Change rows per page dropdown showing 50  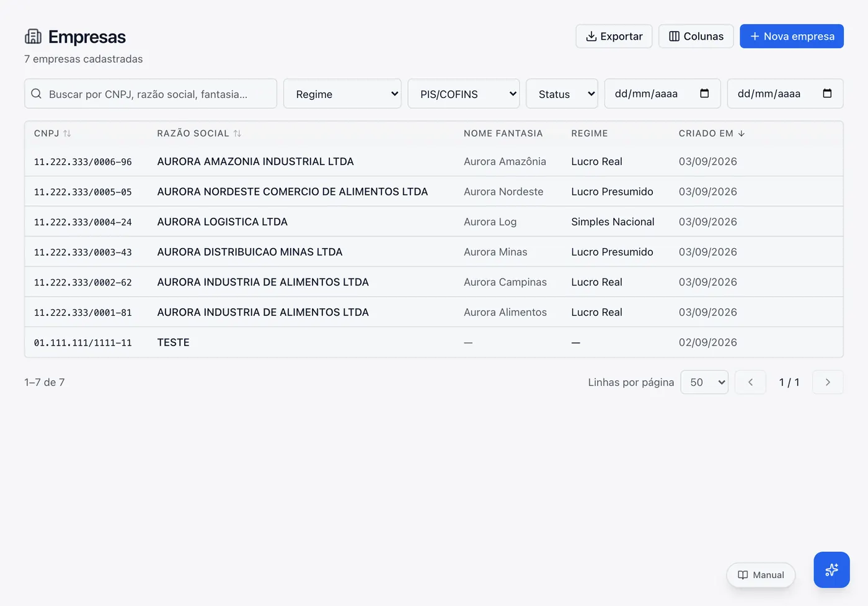coord(704,382)
